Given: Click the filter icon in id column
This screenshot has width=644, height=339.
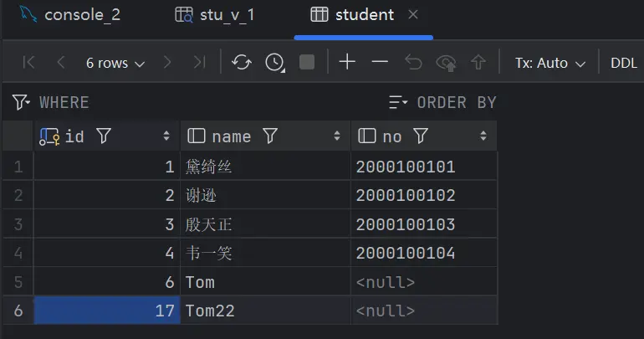Looking at the screenshot, I should [104, 136].
